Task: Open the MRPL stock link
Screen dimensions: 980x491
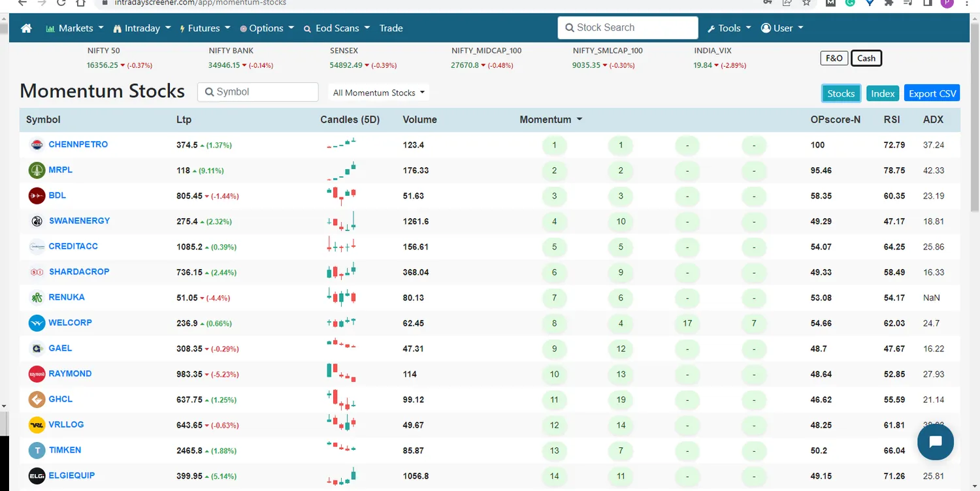Action: pos(61,170)
